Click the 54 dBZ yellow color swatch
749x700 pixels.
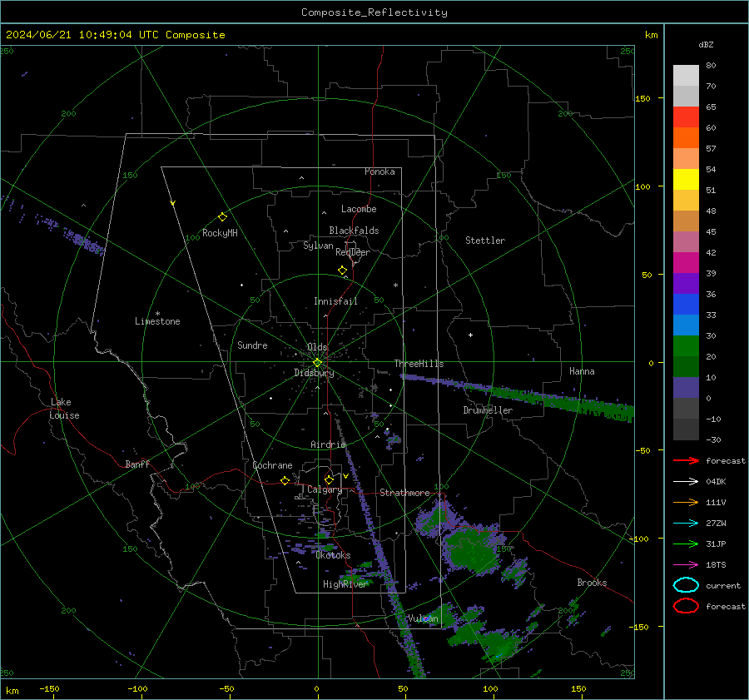[x=686, y=179]
